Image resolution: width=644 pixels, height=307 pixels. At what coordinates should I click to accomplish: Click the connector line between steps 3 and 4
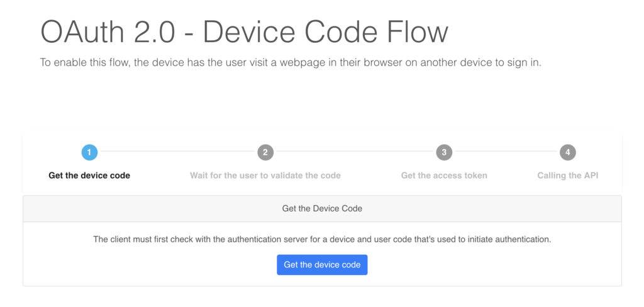506,151
